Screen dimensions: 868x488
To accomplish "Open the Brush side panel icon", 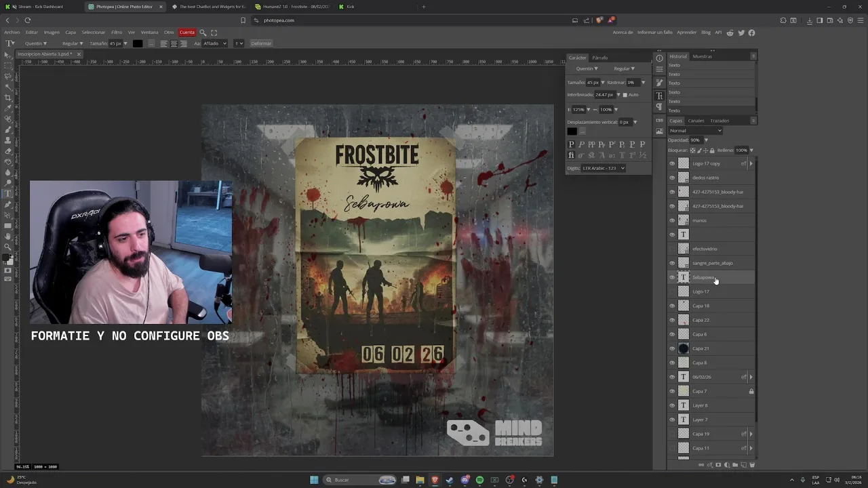I will tap(659, 83).
